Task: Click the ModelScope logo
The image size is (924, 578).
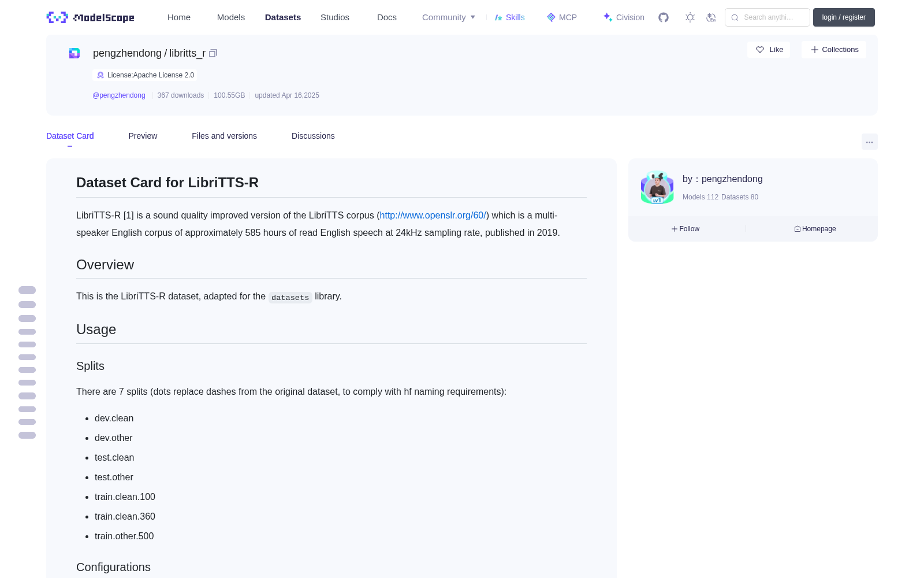Action: click(90, 17)
